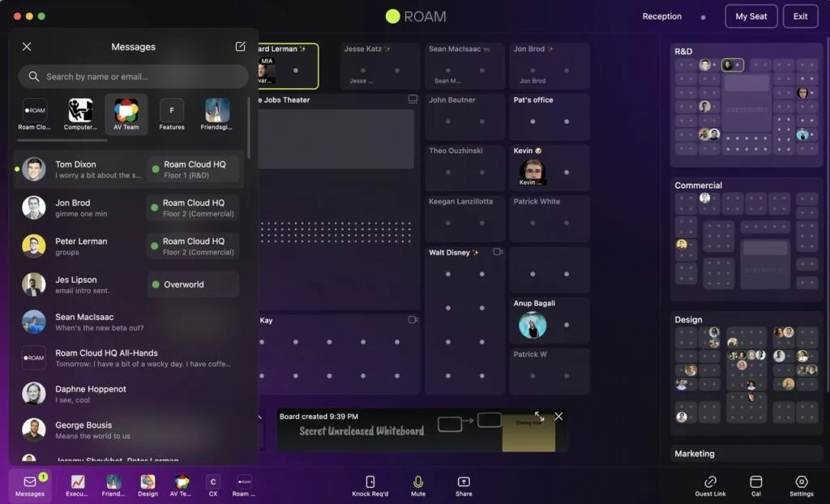Toggle the Knock Req'd door setting
Viewport: 830px width, 504px height.
tap(370, 486)
